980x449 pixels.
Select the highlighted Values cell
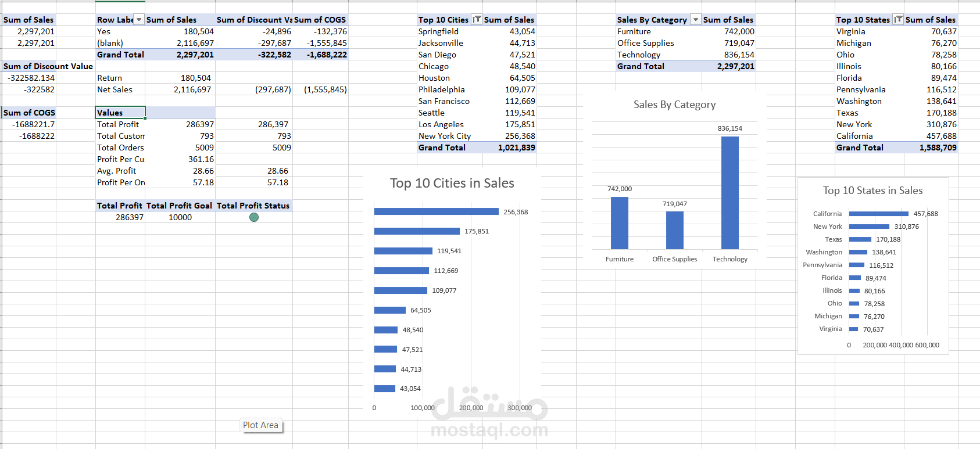[x=120, y=113]
